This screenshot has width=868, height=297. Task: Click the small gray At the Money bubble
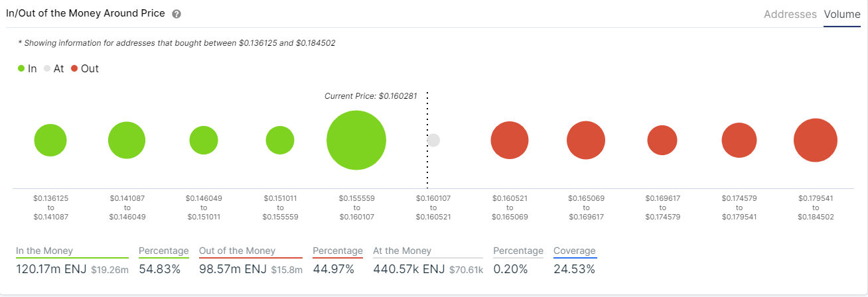click(433, 141)
